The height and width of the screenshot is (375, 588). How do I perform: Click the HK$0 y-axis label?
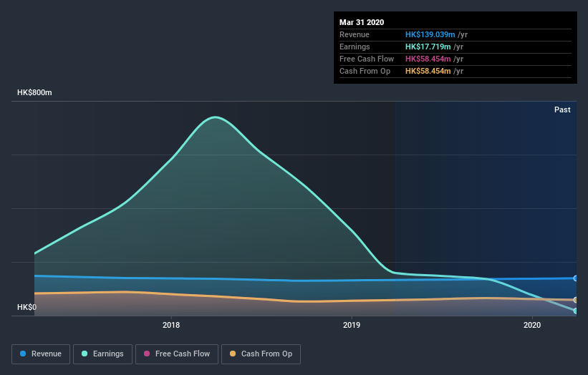[26, 307]
